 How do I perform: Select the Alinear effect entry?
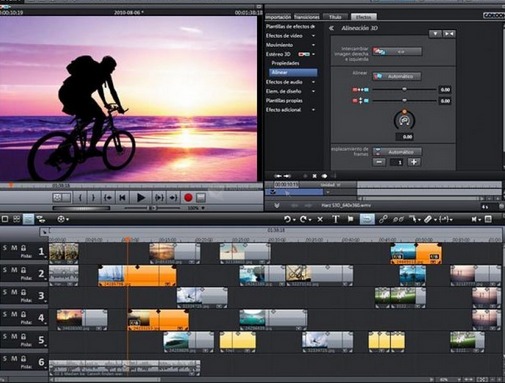pyautogui.click(x=293, y=72)
